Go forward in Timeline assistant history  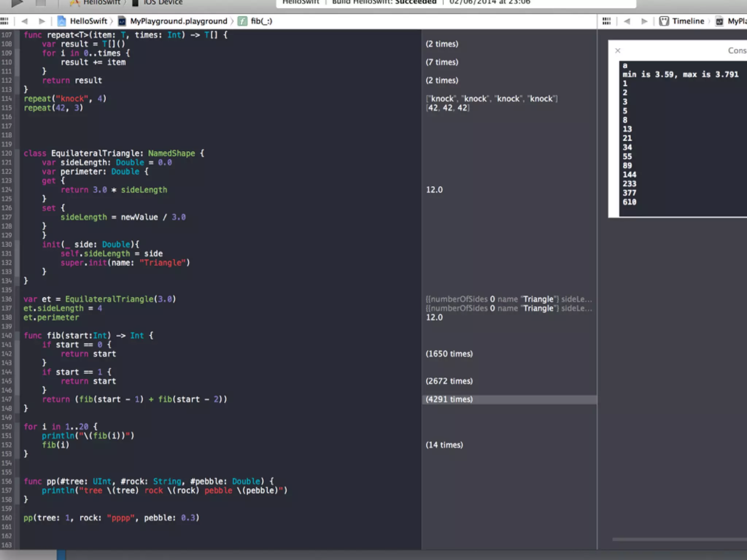645,21
